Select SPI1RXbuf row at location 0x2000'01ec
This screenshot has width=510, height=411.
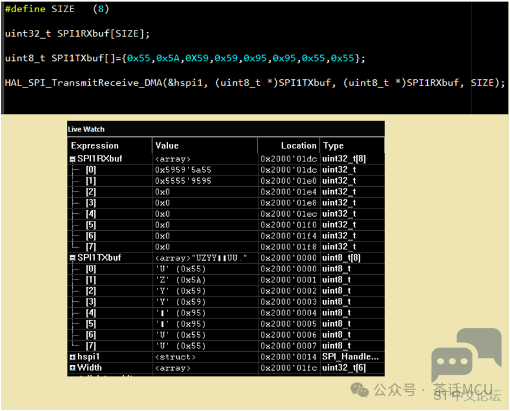[x=226, y=214]
